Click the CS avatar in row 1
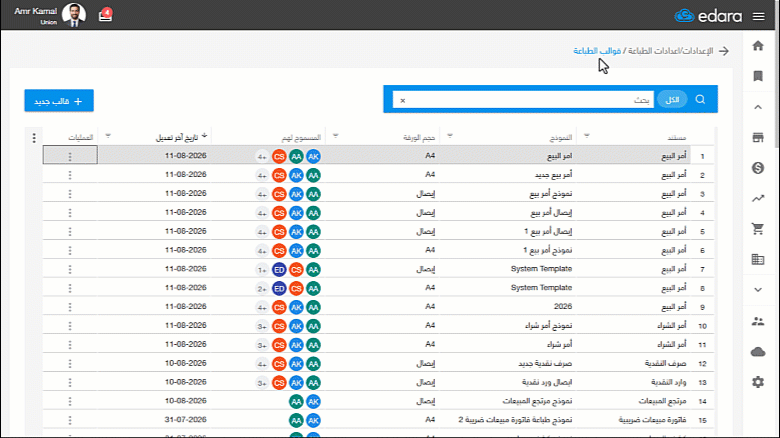The image size is (780, 438). 279,156
